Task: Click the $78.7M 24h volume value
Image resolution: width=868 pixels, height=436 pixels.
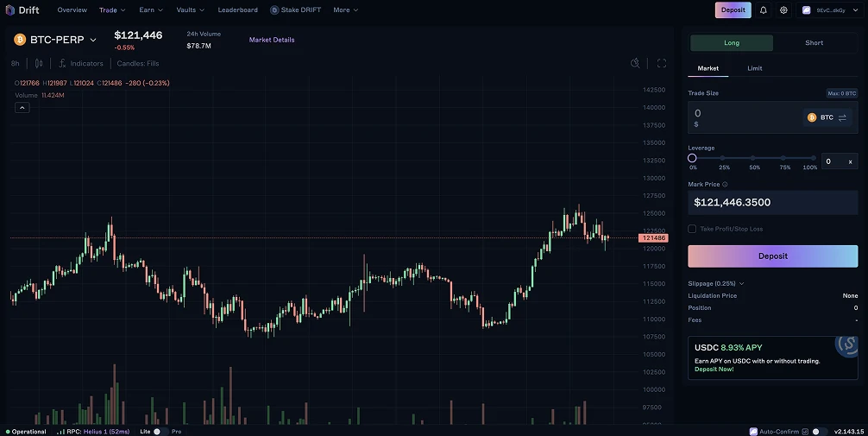Action: pos(198,46)
